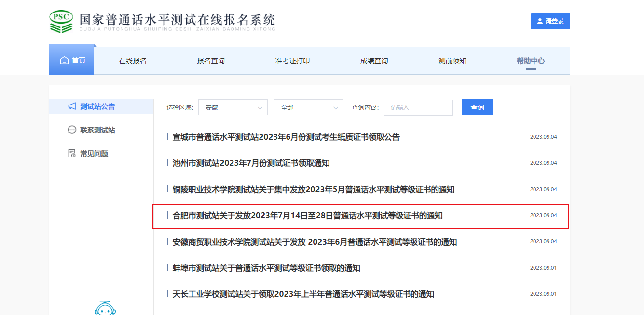Click the document icon beside 常见问题
Viewport: 644px width, 315px height.
coord(72,154)
